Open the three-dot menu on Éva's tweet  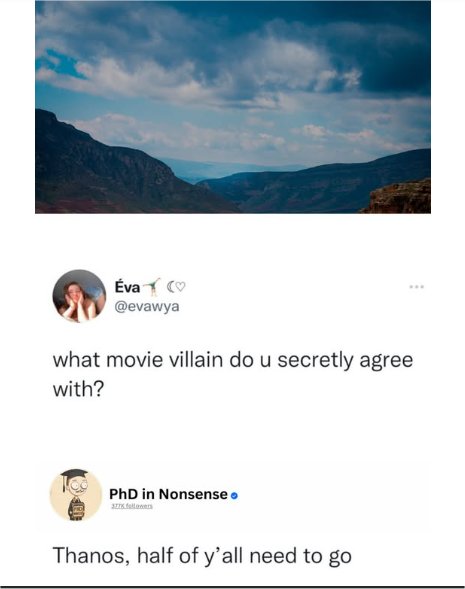click(417, 287)
